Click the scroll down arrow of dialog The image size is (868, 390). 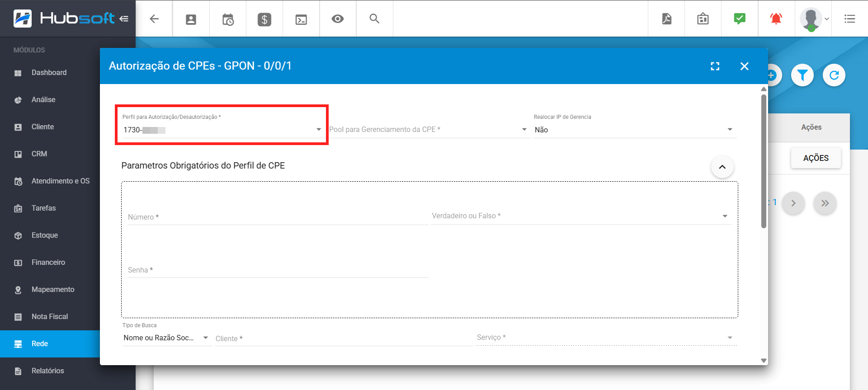(x=764, y=361)
